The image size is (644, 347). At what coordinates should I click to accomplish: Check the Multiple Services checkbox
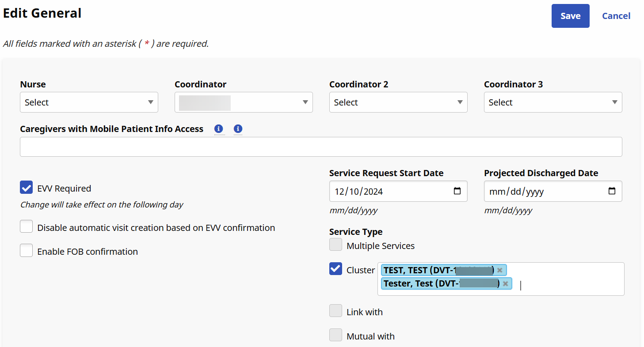point(336,245)
